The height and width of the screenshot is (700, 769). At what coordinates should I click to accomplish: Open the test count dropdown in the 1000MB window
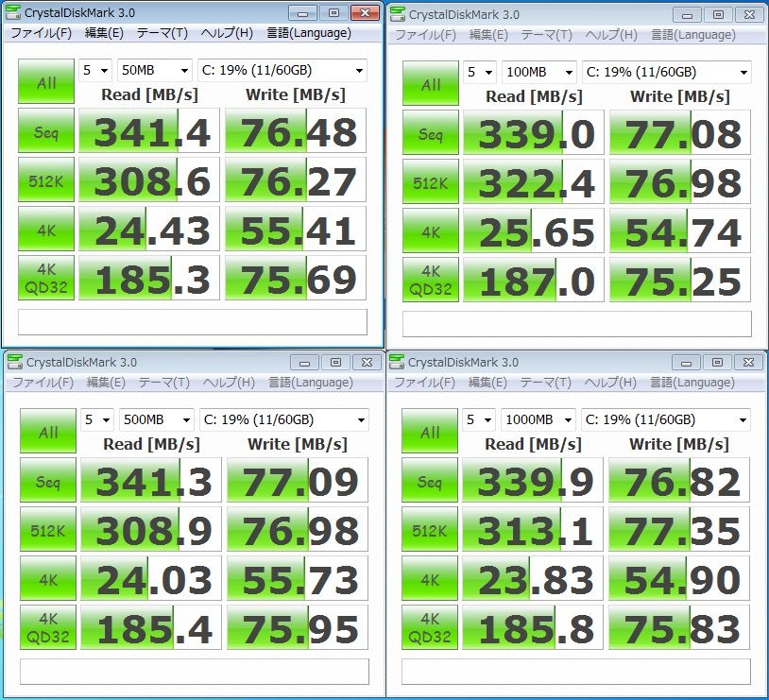479,419
